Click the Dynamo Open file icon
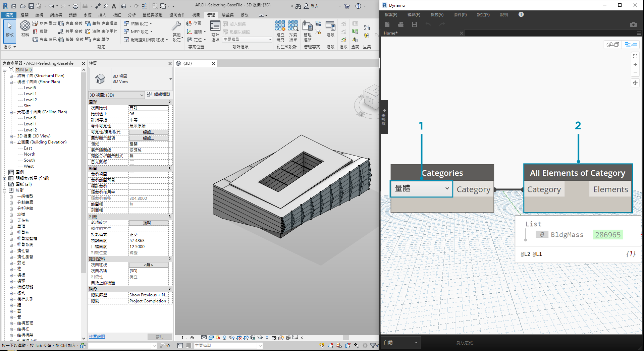This screenshot has width=644, height=351. 401,24
